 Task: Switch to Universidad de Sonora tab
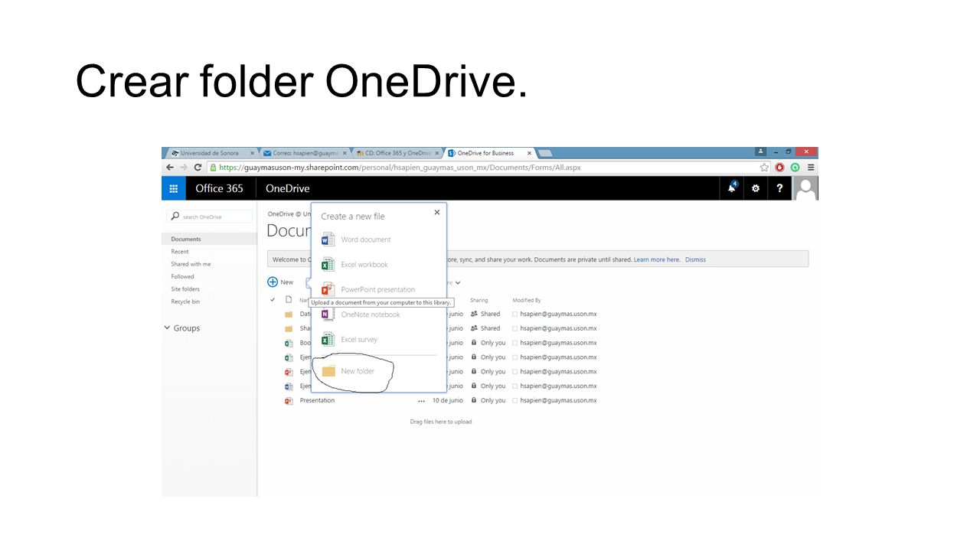tap(208, 153)
